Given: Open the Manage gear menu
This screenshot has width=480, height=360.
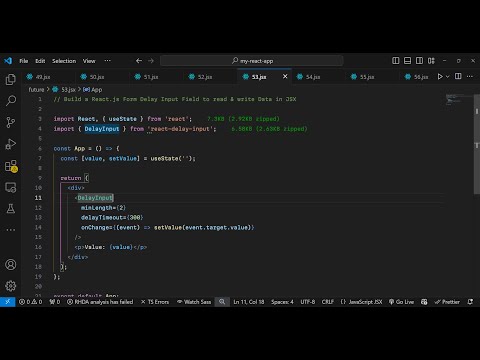Looking at the screenshot, I should (11, 286).
